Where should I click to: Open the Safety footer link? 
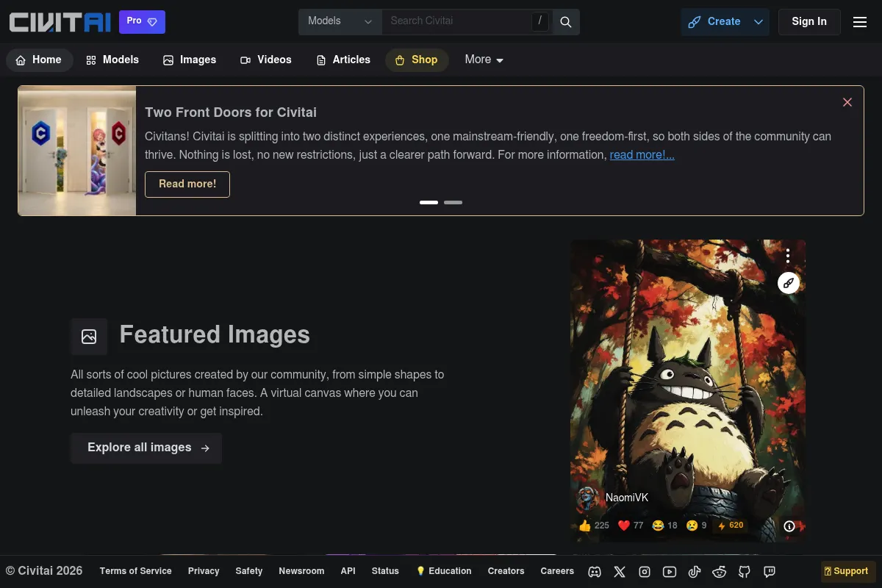249,571
